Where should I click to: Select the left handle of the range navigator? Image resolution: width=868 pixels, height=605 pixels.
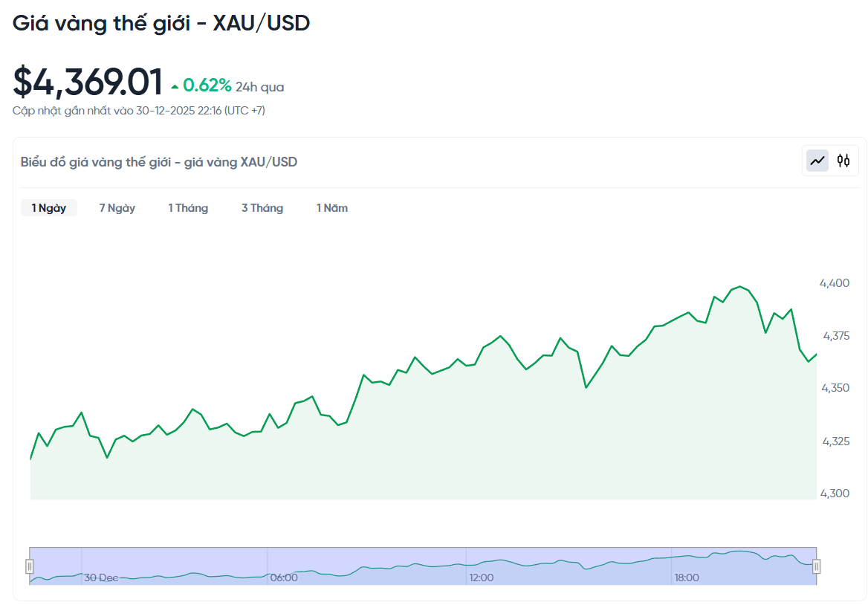(x=30, y=566)
